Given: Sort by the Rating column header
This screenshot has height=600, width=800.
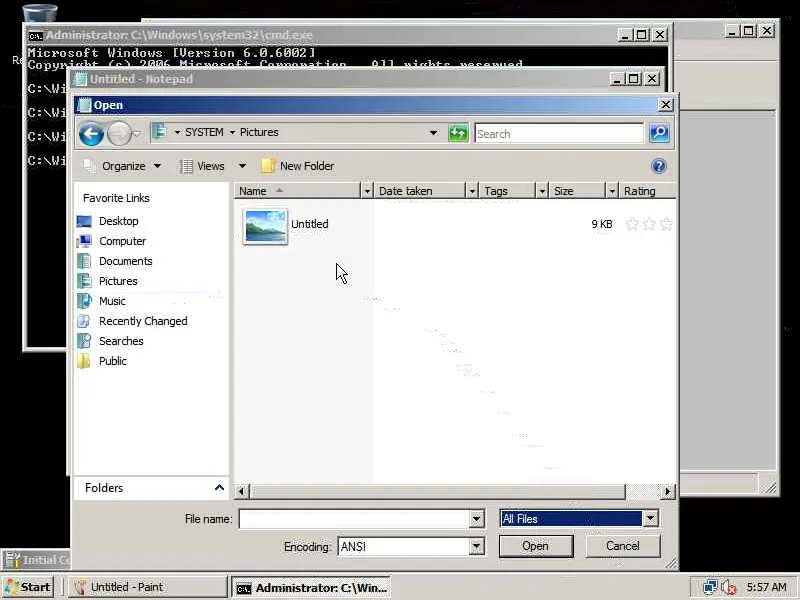Looking at the screenshot, I should click(647, 191).
